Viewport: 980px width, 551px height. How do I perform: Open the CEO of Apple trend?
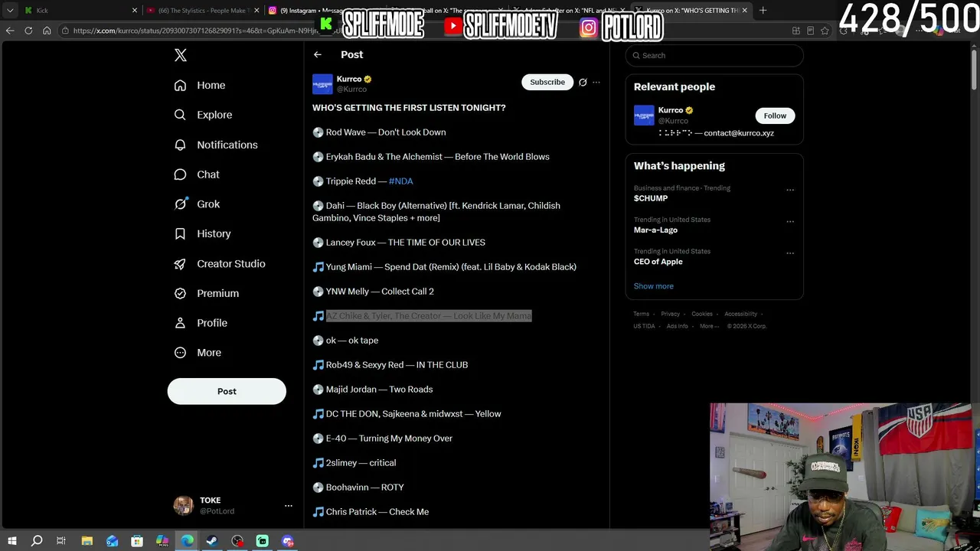click(x=658, y=262)
